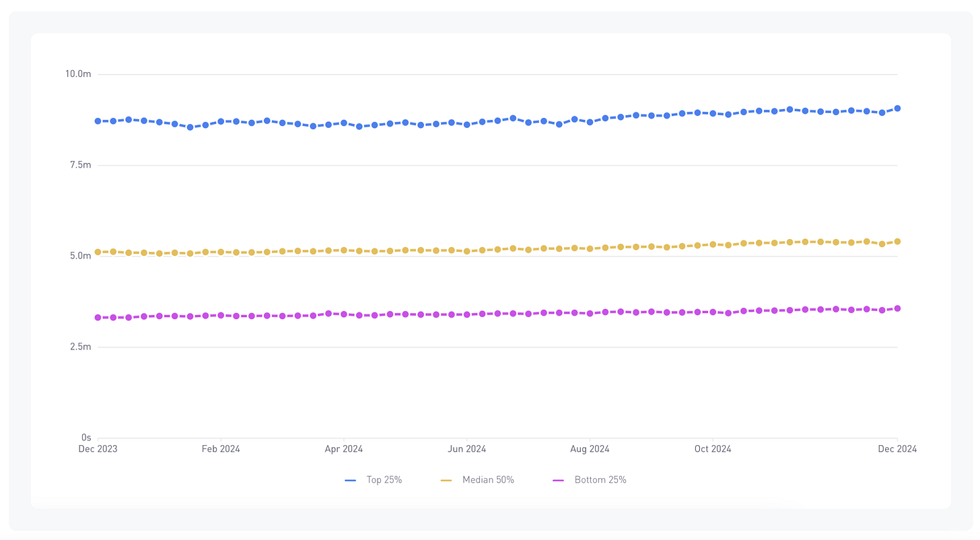The width and height of the screenshot is (980, 540).
Task: Click the yellow Median 50% legend color line
Action: coord(446,480)
